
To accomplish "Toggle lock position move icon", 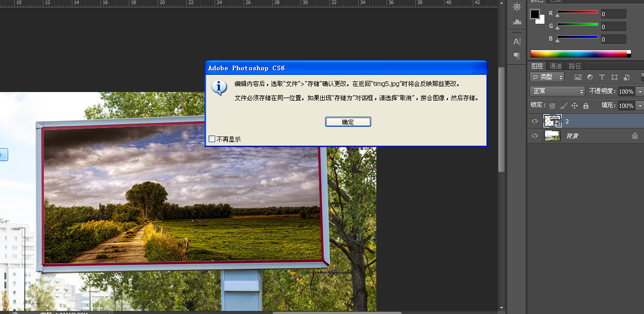I will pos(574,106).
